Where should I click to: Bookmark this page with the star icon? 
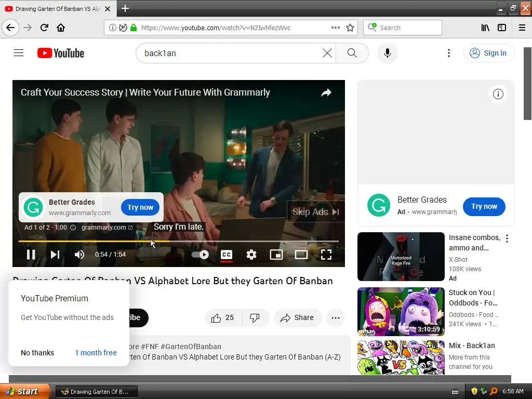coord(350,28)
